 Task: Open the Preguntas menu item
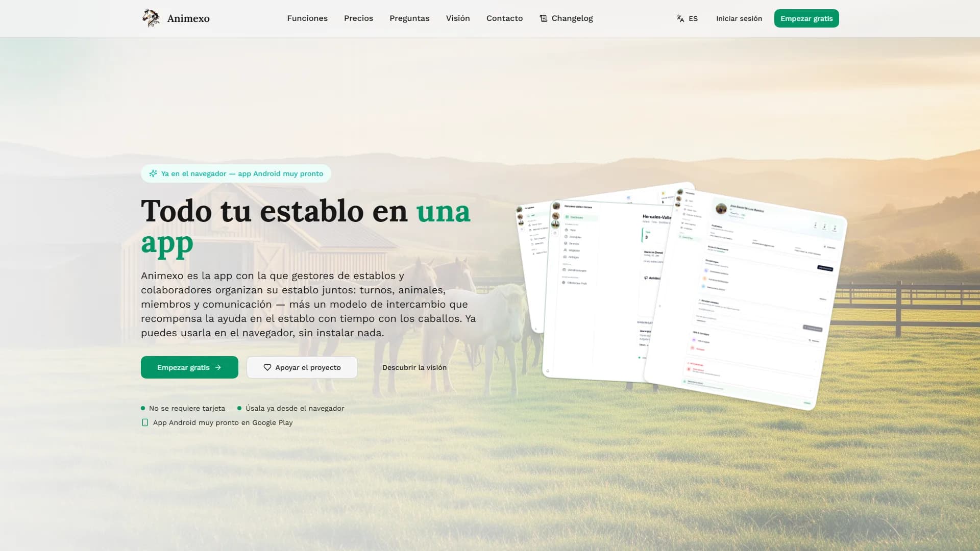pyautogui.click(x=409, y=18)
